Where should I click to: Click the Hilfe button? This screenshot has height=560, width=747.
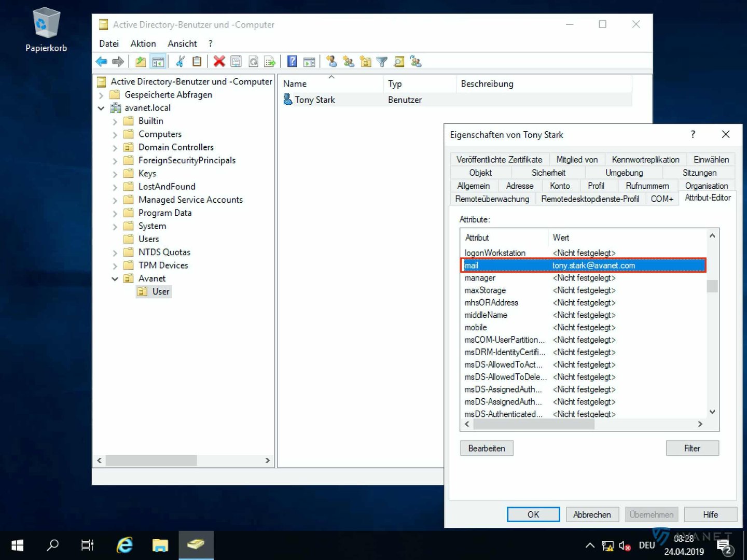coord(710,514)
